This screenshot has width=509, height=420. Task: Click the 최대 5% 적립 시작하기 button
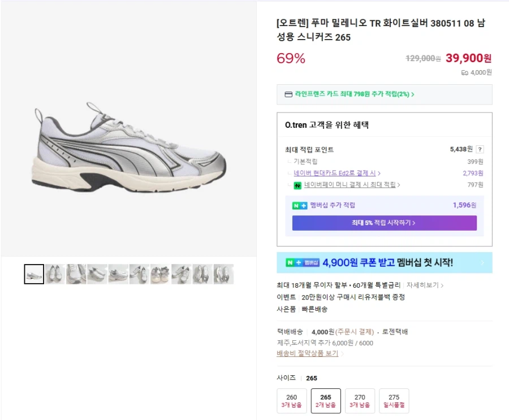[384, 223]
